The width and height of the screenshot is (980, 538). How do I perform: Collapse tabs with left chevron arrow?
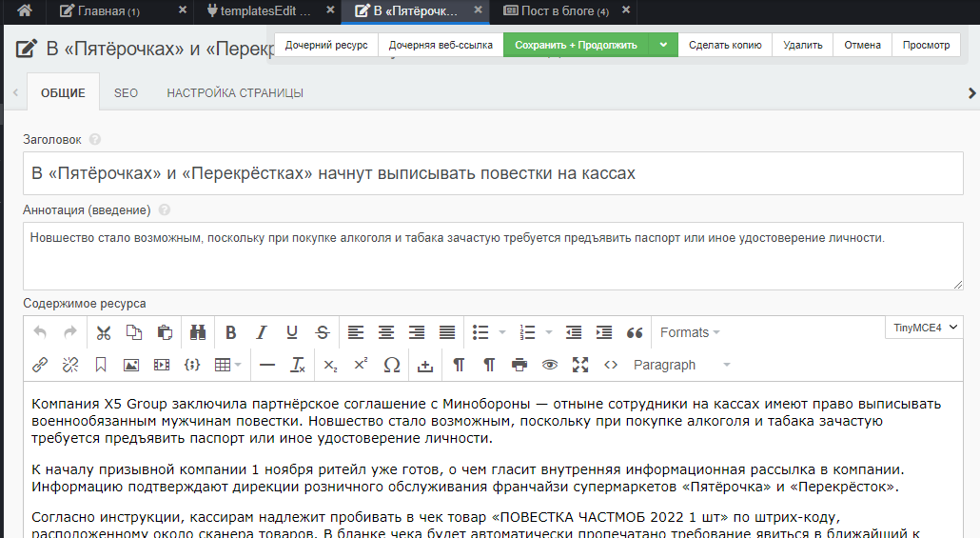coord(15,92)
